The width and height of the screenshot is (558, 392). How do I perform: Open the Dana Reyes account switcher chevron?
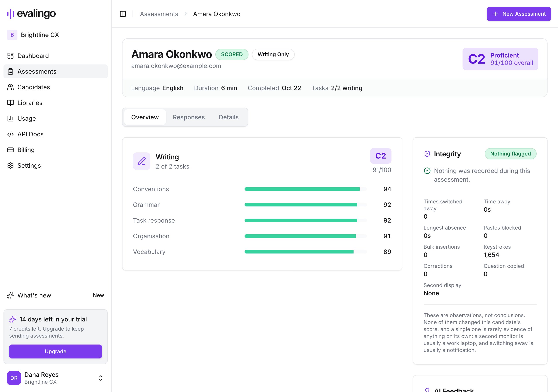tap(101, 378)
